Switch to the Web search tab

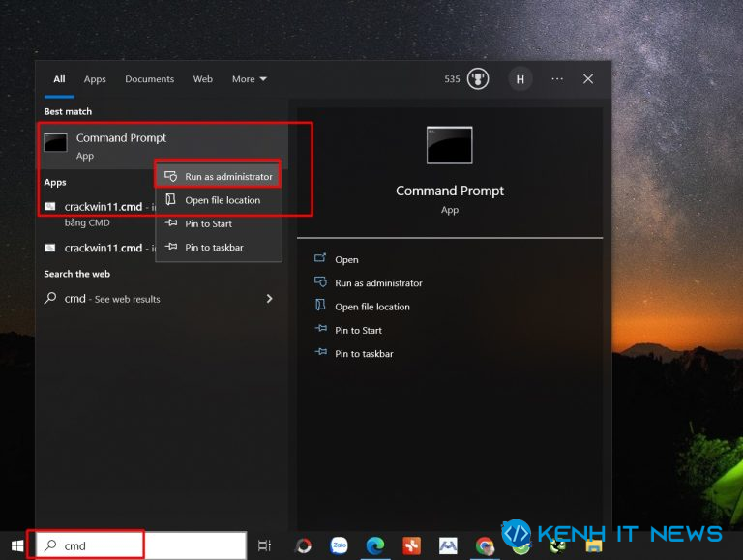coord(203,79)
